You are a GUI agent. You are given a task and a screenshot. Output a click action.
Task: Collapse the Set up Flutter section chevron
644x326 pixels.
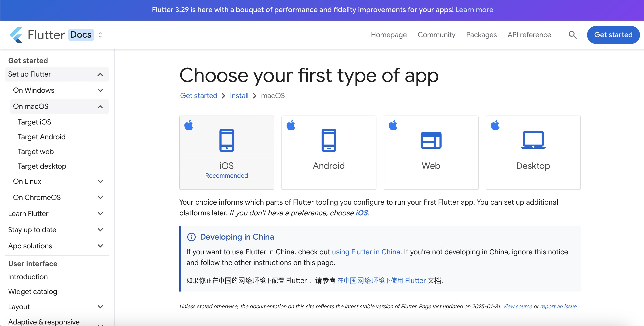click(100, 74)
